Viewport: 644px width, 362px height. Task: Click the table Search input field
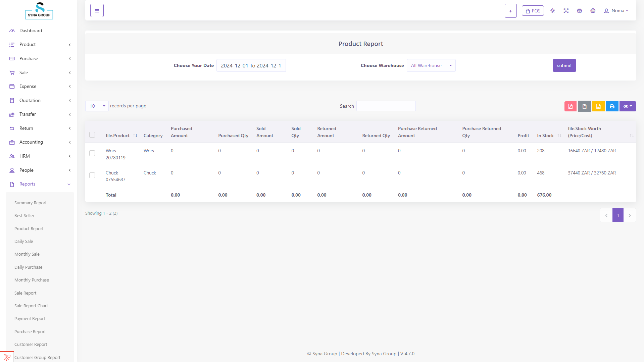tap(386, 106)
